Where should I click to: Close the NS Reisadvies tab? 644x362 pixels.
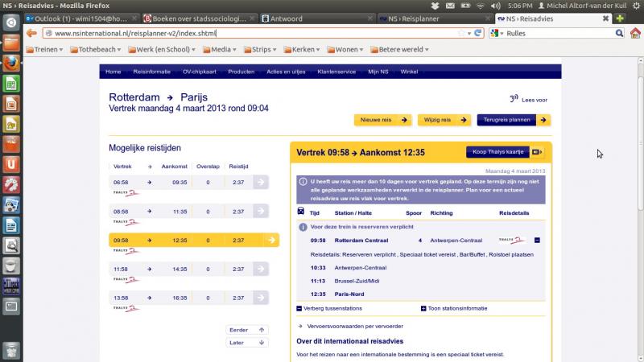coord(605,19)
